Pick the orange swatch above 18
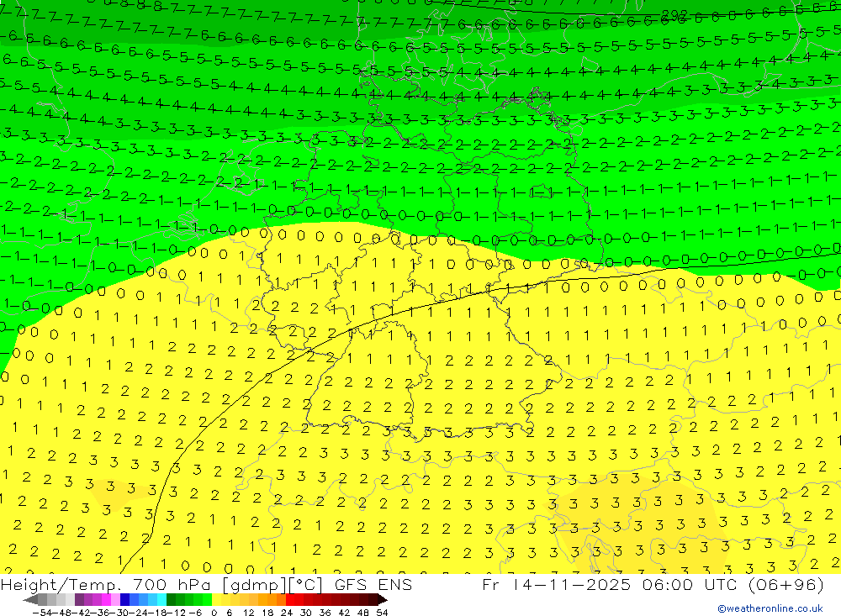This screenshot has width=841, height=616. coord(272,600)
